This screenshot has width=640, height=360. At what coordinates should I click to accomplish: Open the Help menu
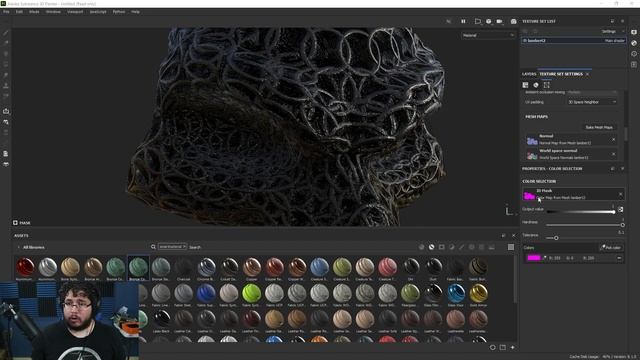click(x=136, y=12)
